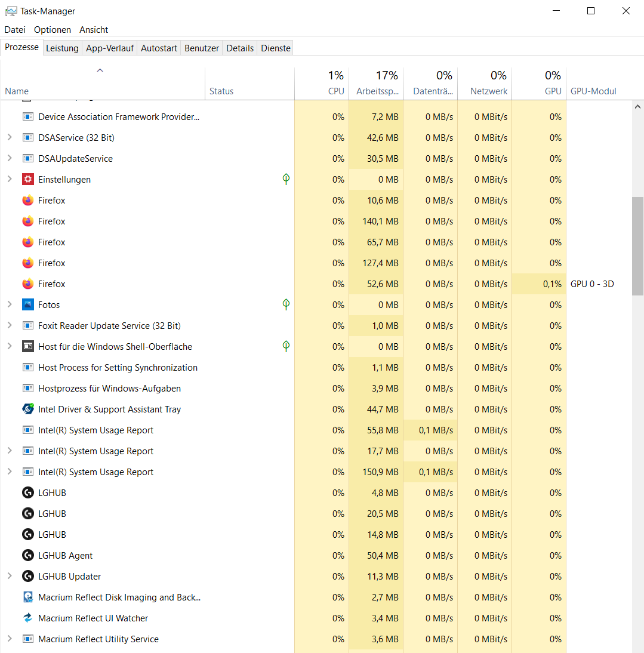Sort by the Netzwerk column header
The width and height of the screenshot is (644, 653).
point(485,84)
